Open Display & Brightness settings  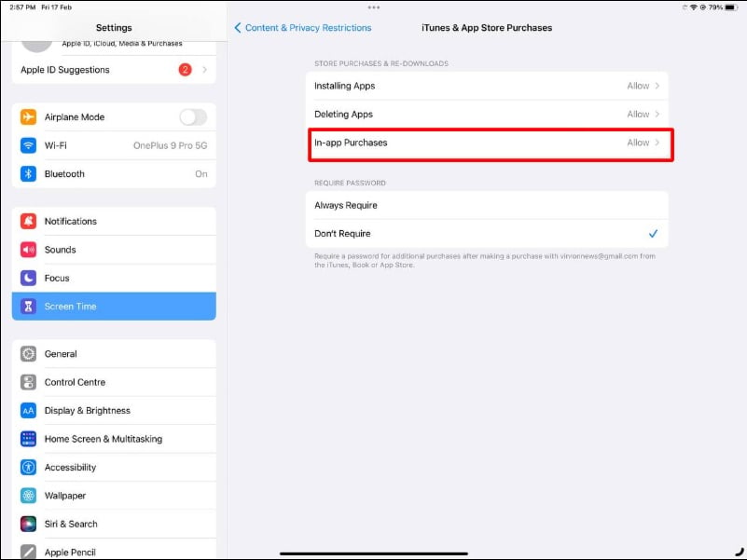(114, 411)
